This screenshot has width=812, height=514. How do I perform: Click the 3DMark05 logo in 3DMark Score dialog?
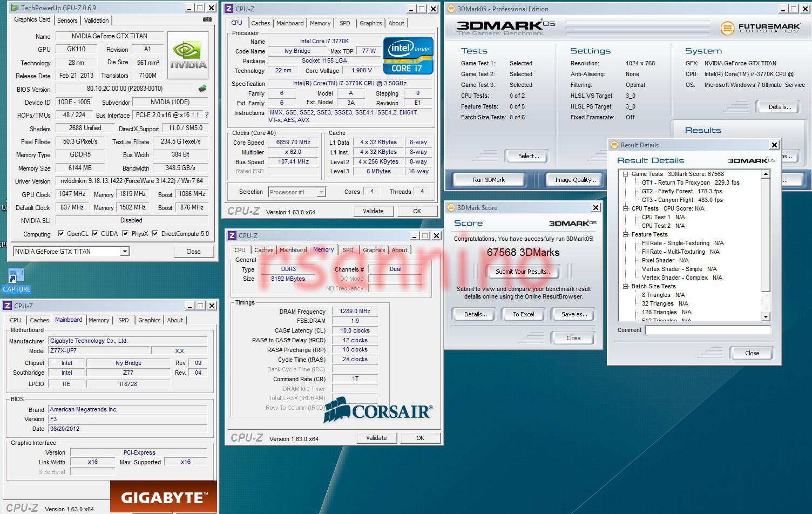(x=572, y=223)
